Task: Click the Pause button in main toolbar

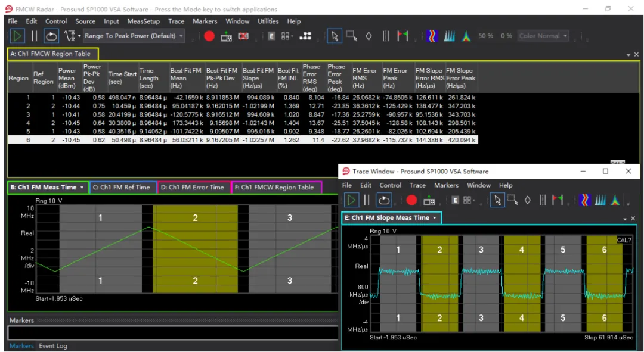Action: 35,36
